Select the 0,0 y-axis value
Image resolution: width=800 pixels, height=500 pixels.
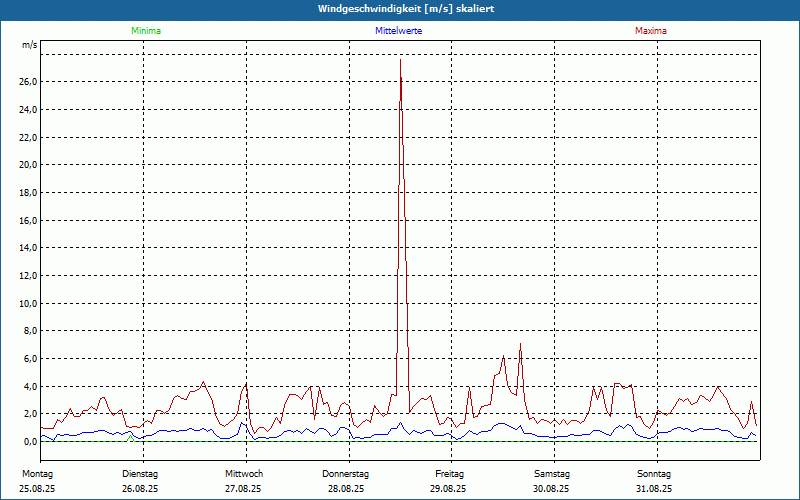29,441
